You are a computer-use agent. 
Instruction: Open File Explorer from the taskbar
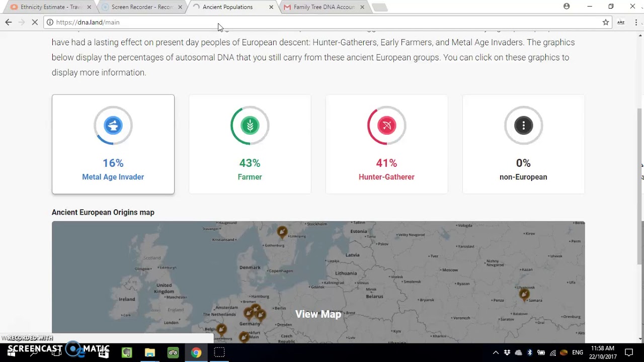150,352
